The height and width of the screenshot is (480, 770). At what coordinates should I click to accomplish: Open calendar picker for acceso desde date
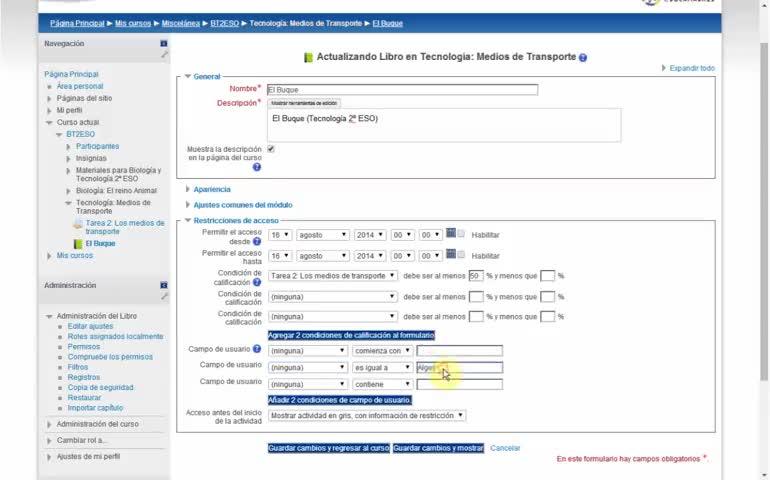click(x=450, y=233)
